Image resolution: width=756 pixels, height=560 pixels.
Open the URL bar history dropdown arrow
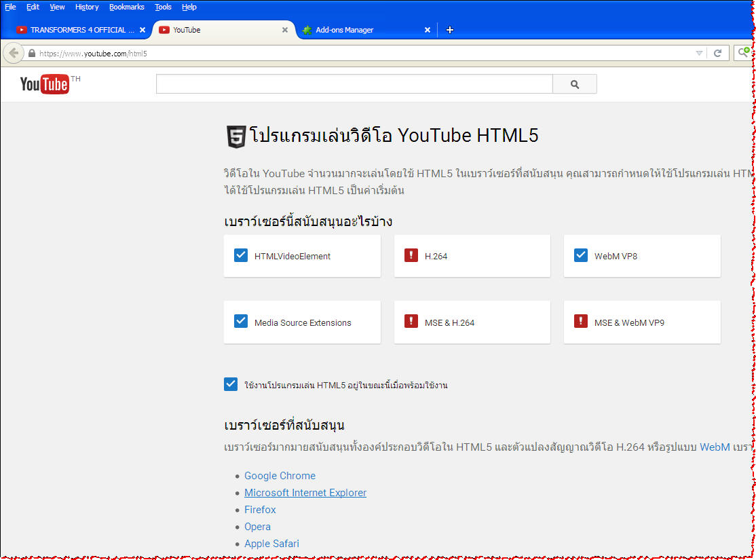699,53
